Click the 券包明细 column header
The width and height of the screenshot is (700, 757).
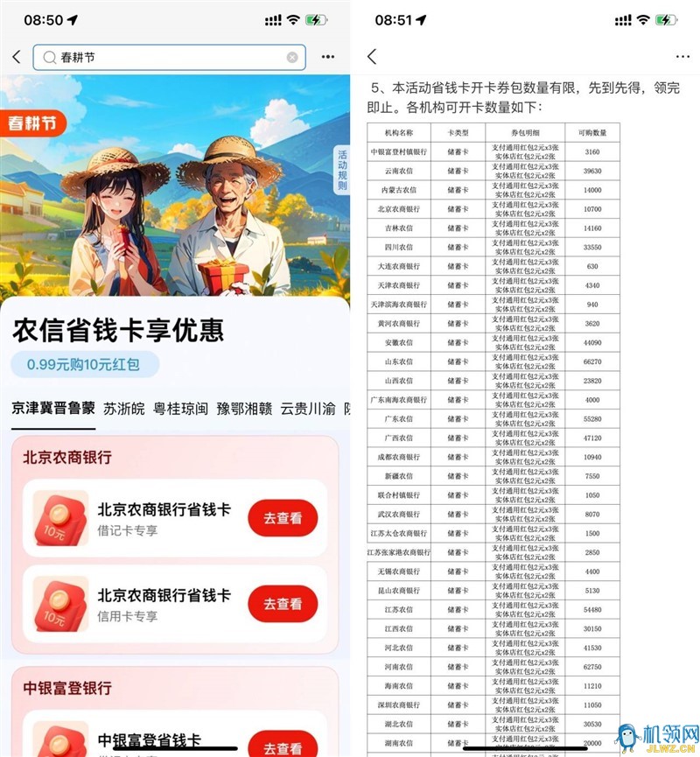pos(525,133)
